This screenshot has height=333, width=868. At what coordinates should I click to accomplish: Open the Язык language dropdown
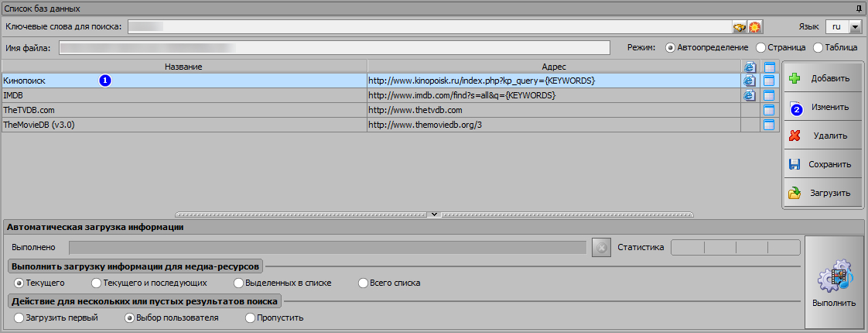point(855,27)
